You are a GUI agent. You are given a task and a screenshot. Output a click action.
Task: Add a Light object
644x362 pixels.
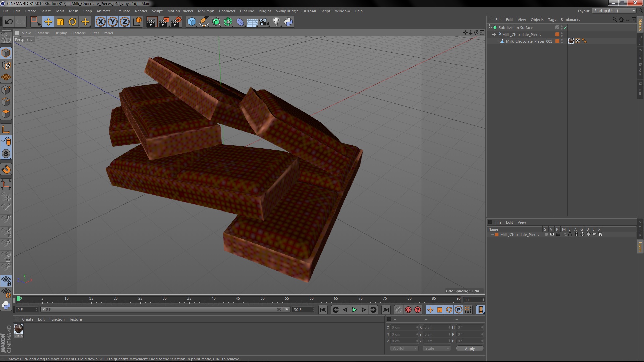coord(276,22)
